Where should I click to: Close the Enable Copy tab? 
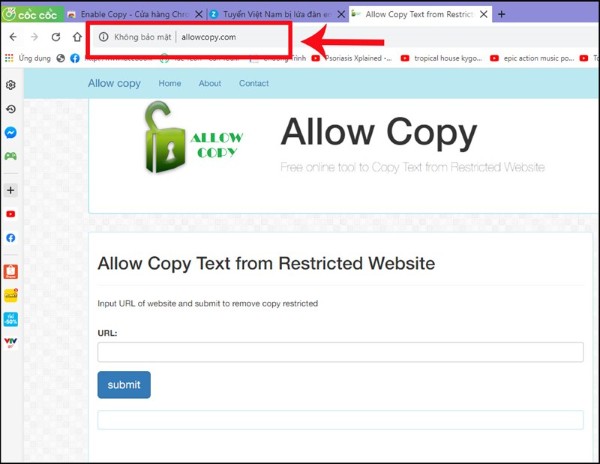point(199,15)
